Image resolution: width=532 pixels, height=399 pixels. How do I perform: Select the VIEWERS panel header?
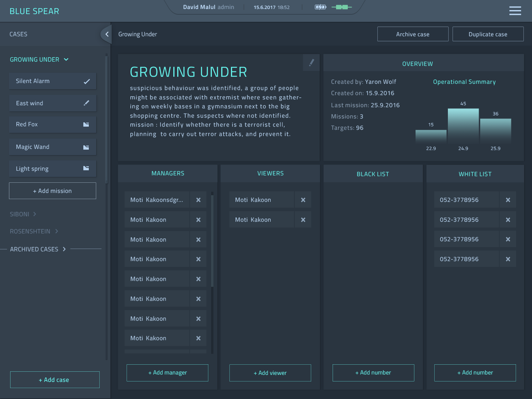270,173
